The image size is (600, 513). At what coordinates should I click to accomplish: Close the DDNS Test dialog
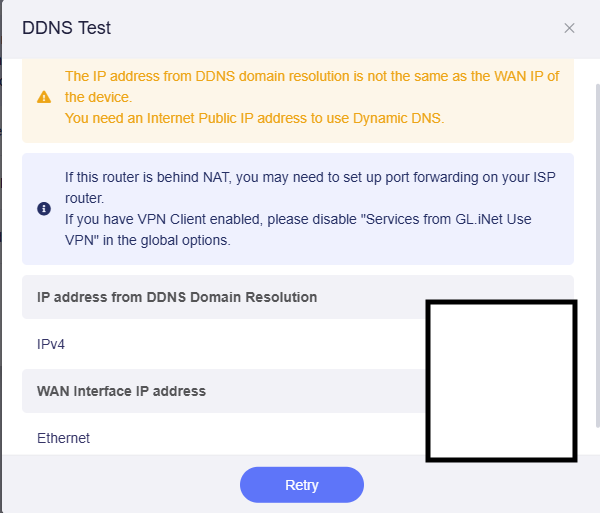coord(569,28)
